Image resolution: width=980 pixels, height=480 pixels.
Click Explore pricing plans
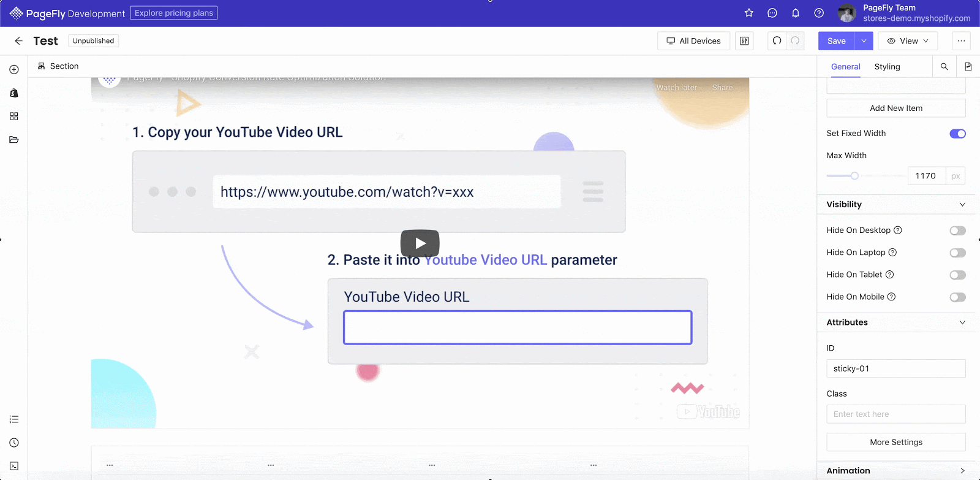(174, 13)
